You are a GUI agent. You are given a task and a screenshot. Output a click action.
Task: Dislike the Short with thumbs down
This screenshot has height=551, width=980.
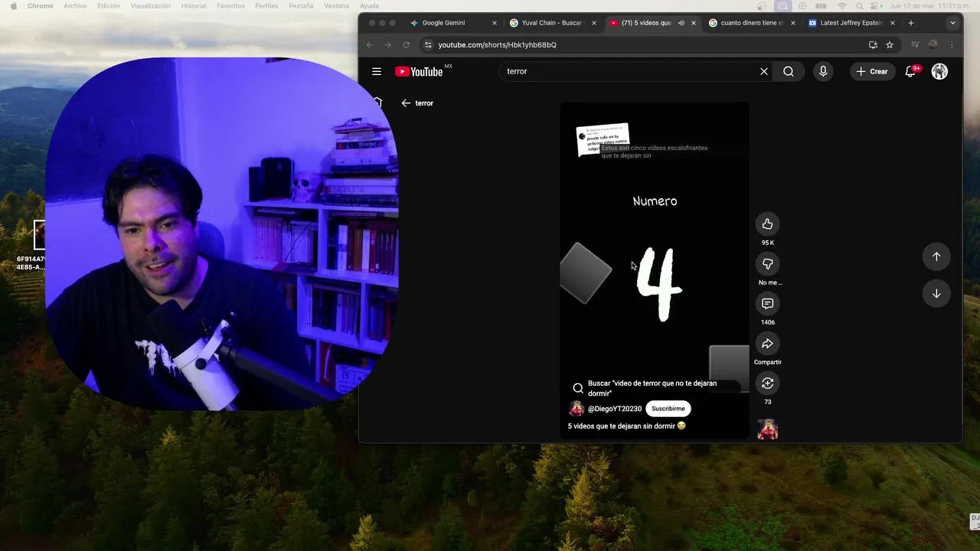tap(767, 264)
